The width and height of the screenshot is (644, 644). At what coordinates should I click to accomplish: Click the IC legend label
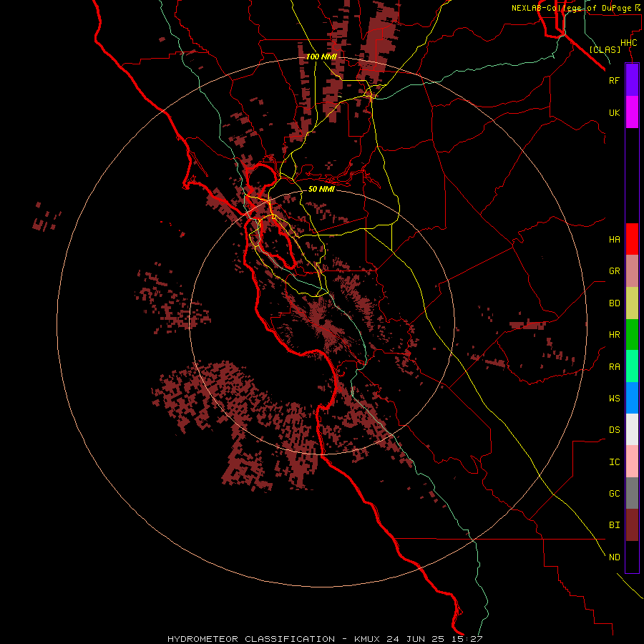pos(614,462)
